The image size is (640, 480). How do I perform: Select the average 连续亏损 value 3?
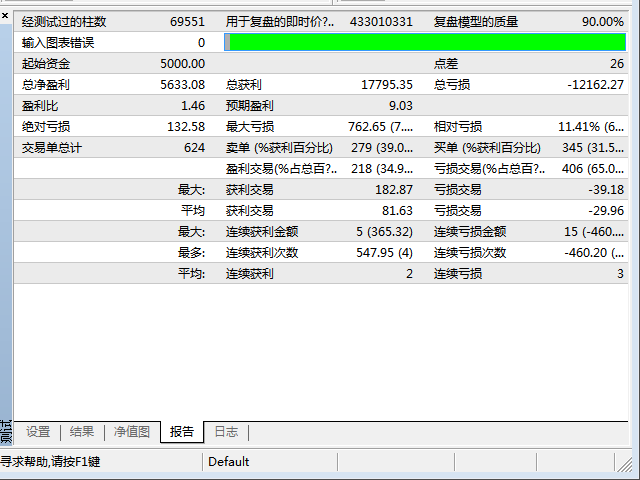[620, 273]
